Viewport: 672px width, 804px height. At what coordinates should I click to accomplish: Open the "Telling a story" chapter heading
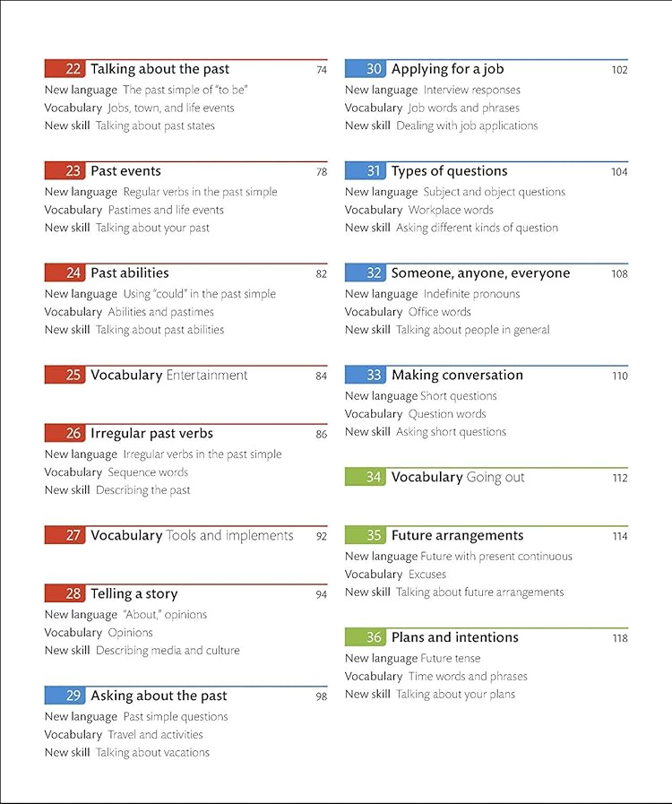pos(134,594)
